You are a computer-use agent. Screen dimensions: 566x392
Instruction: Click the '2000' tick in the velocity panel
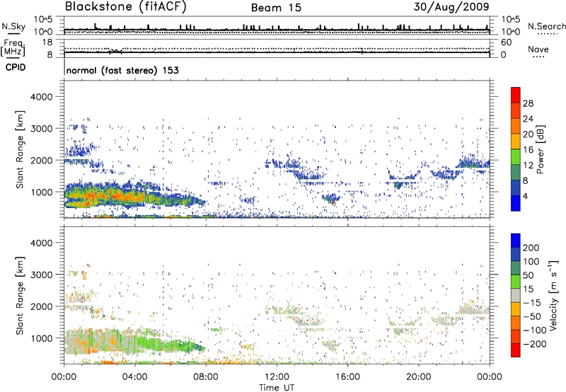[x=42, y=306]
